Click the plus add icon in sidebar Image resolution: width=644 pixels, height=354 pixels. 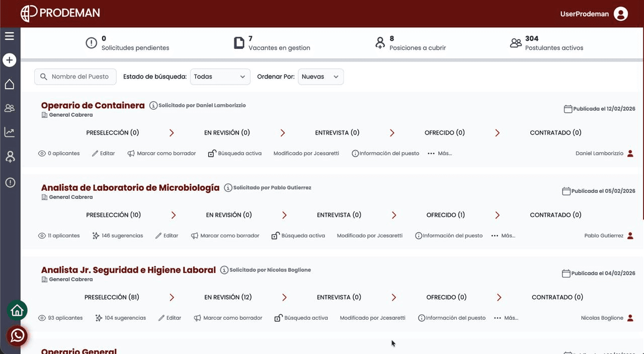[10, 60]
